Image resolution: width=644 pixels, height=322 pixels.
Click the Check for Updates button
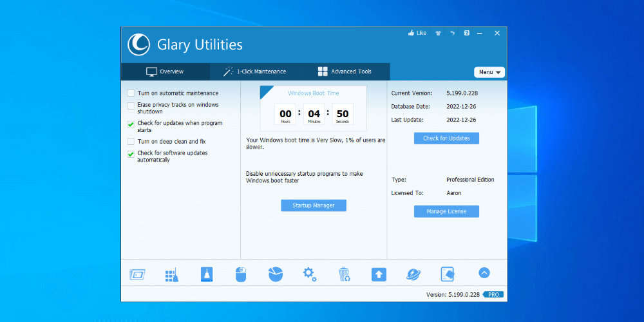pyautogui.click(x=446, y=138)
